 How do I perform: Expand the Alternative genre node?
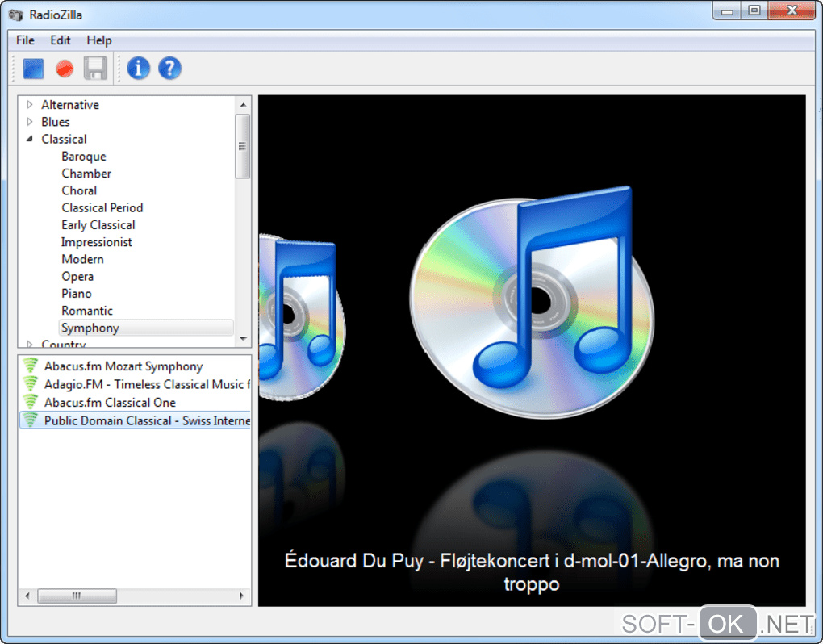tap(30, 104)
